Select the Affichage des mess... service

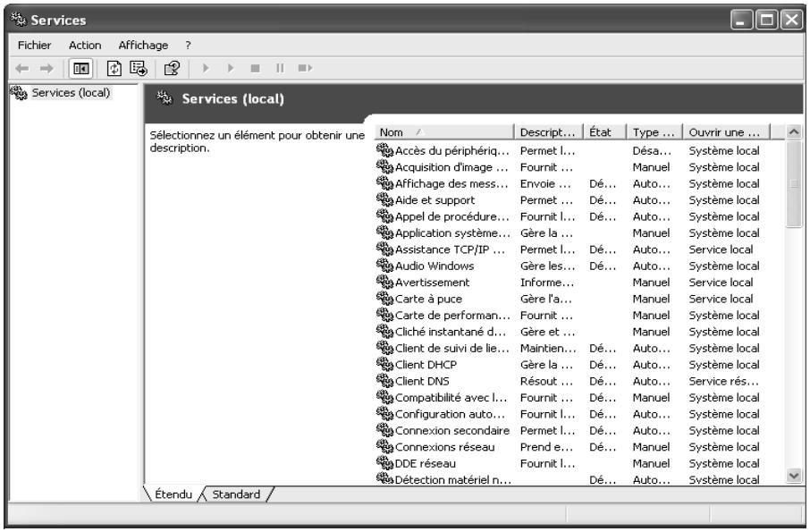click(x=451, y=183)
